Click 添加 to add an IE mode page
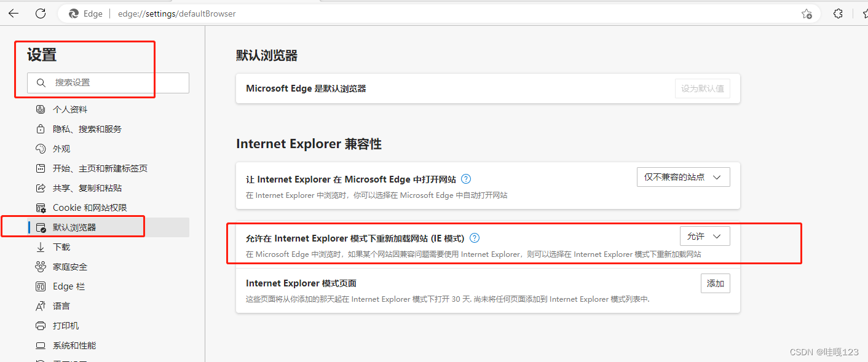The image size is (868, 362). pos(715,283)
